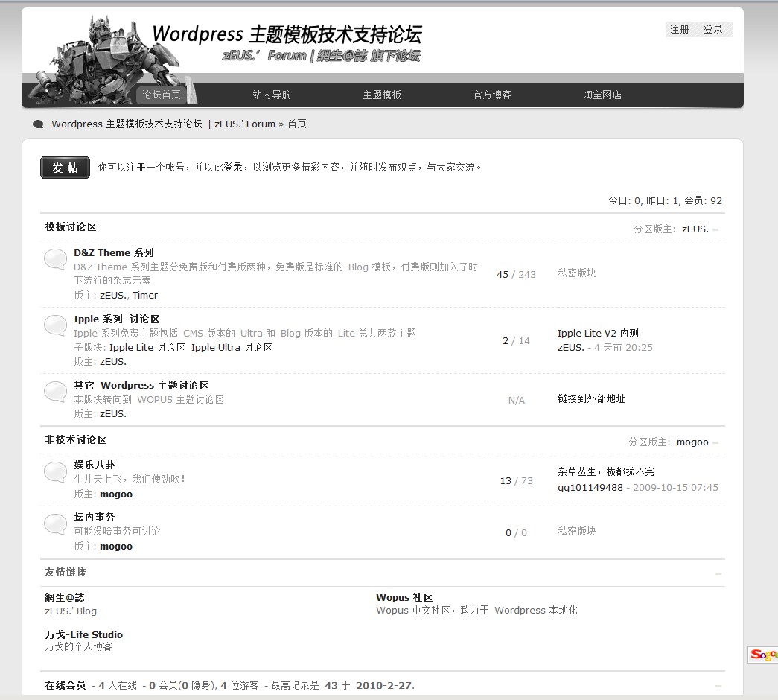Image resolution: width=778 pixels, height=700 pixels.
Task: Open the 娱乐八卦 forum
Action: [x=95, y=465]
